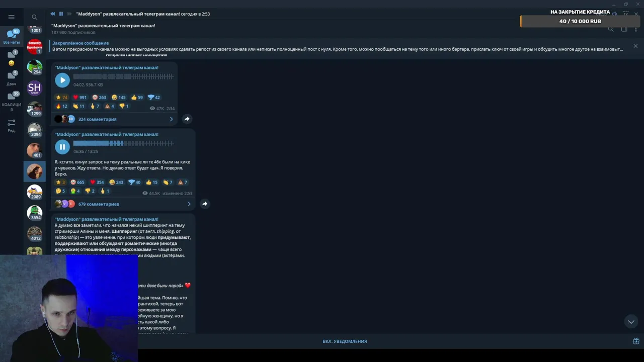Toggle star reaction showing 74
644x362 pixels.
click(61, 98)
